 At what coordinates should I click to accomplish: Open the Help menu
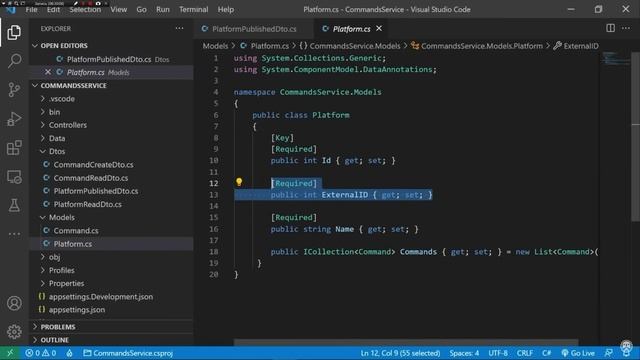[225, 9]
